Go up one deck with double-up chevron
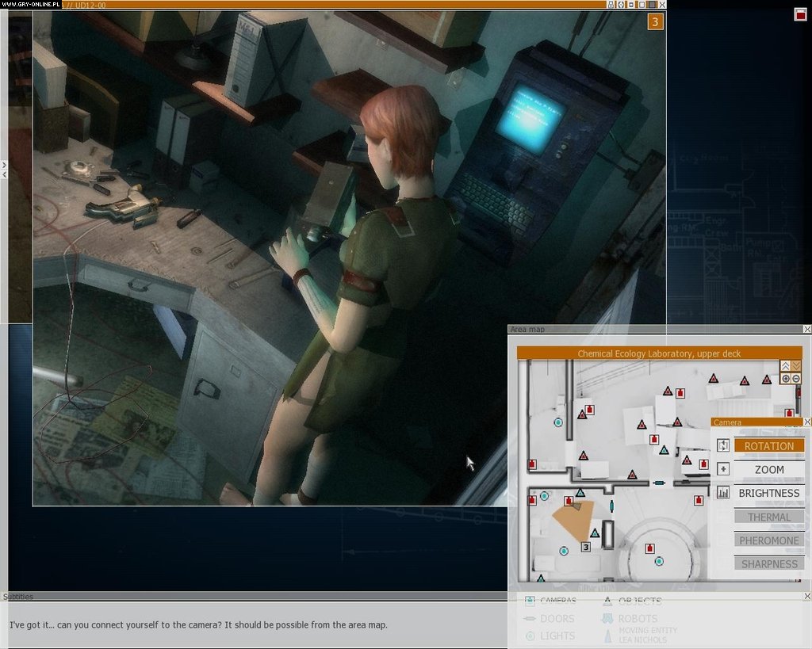Viewport: 812px width, 649px height. click(786, 366)
